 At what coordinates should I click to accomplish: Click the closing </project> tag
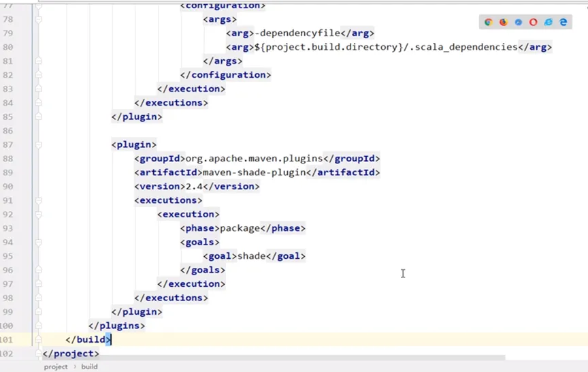(x=71, y=353)
